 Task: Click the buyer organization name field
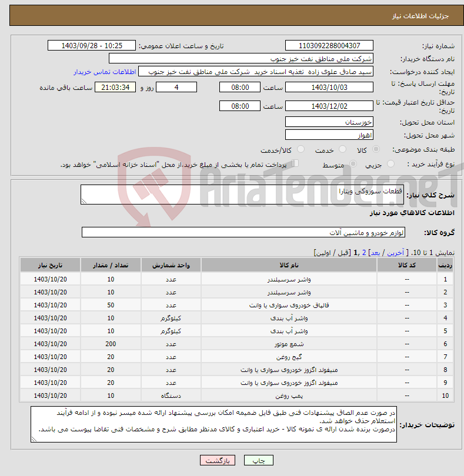click(x=241, y=59)
